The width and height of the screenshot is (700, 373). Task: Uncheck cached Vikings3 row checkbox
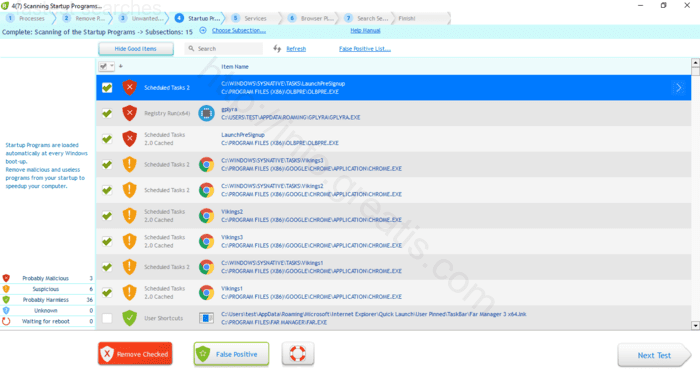tap(107, 242)
